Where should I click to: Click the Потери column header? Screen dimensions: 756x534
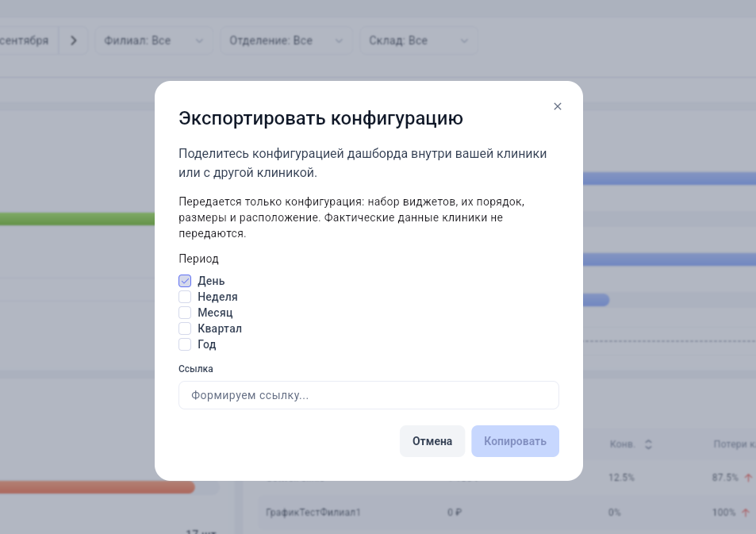[x=735, y=444]
